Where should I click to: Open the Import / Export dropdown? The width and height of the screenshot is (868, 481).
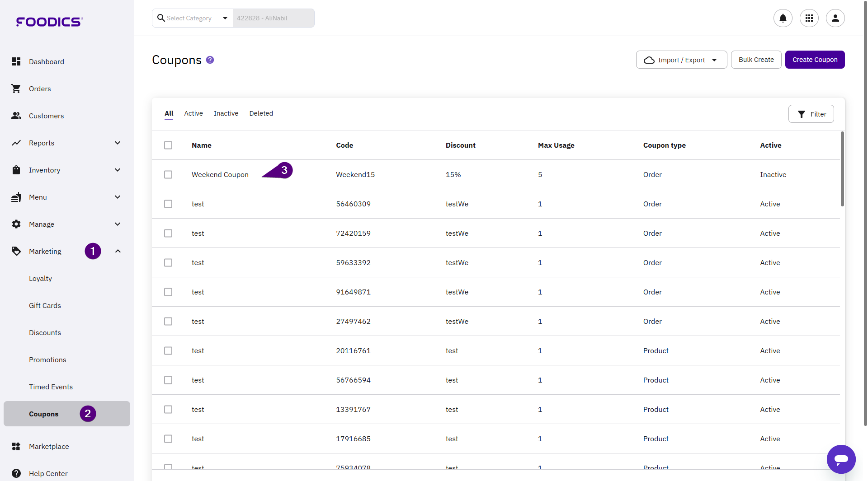pyautogui.click(x=681, y=60)
